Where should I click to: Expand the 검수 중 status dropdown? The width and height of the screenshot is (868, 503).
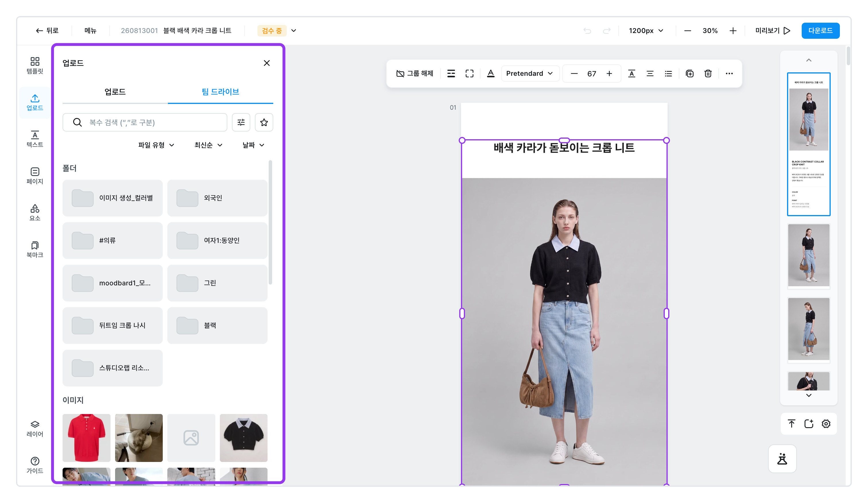293,31
